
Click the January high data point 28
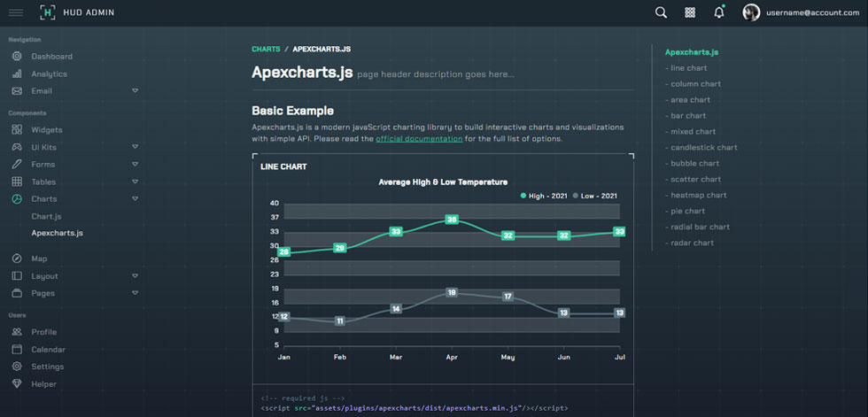point(284,252)
